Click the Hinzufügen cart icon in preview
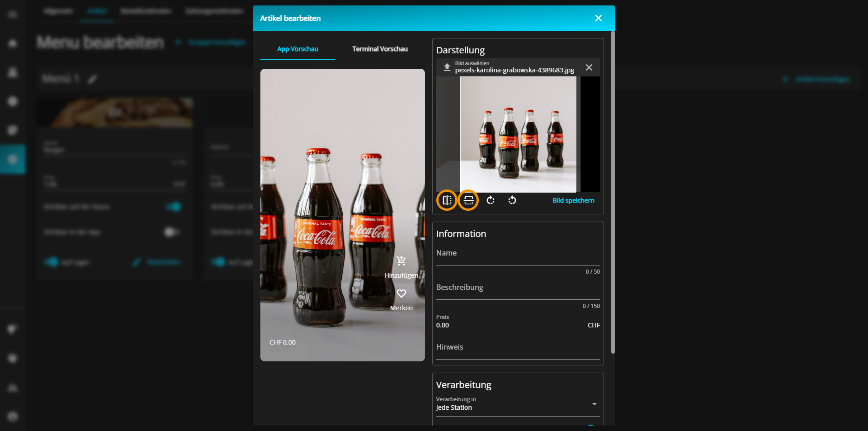This screenshot has height=431, width=868. [401, 261]
